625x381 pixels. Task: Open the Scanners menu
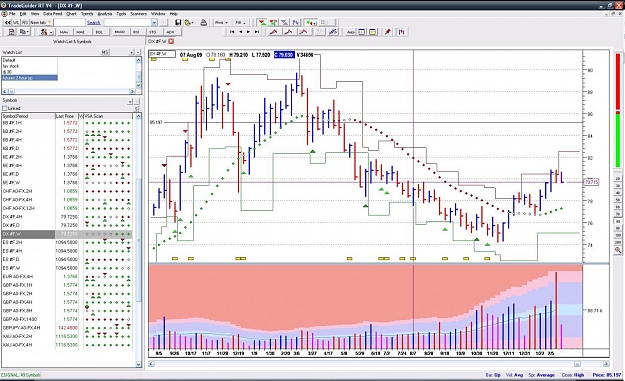pyautogui.click(x=138, y=14)
